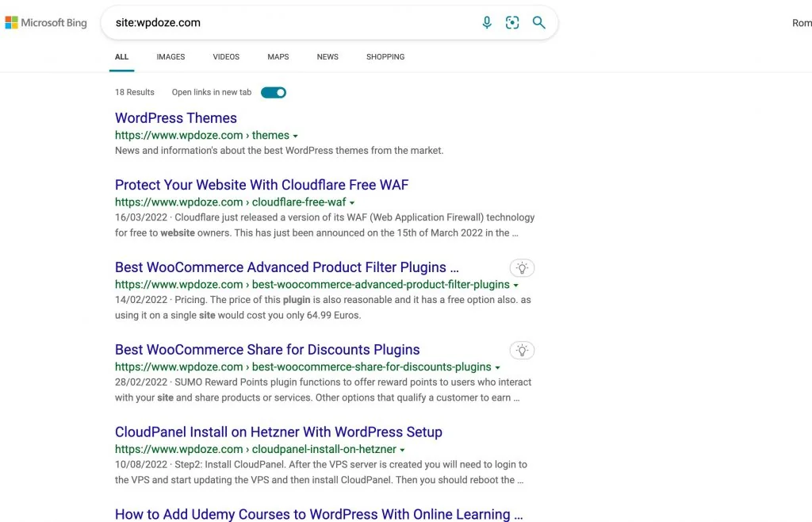Open the NEWS results tab
This screenshot has width=812, height=522.
coord(327,56)
